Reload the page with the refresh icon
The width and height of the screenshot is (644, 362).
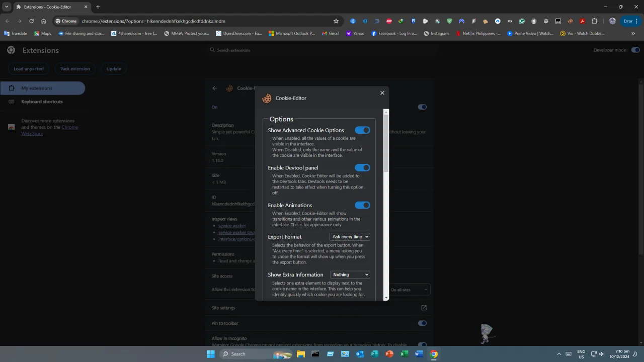pyautogui.click(x=31, y=21)
